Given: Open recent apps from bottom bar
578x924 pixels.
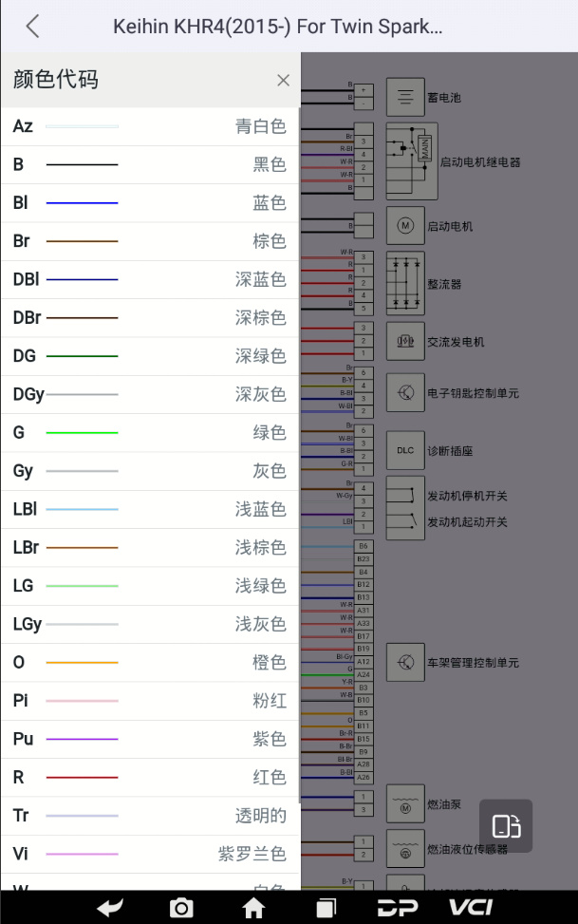Looking at the screenshot, I should 326,908.
